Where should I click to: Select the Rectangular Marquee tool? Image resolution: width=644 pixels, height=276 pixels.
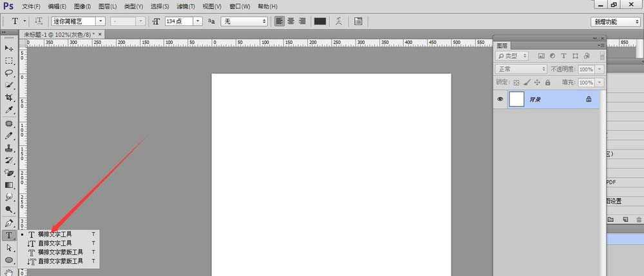[x=9, y=61]
